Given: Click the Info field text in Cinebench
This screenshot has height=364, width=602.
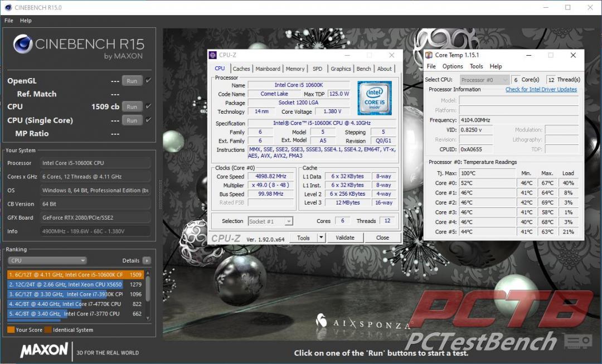Looking at the screenshot, I should click(96, 231).
